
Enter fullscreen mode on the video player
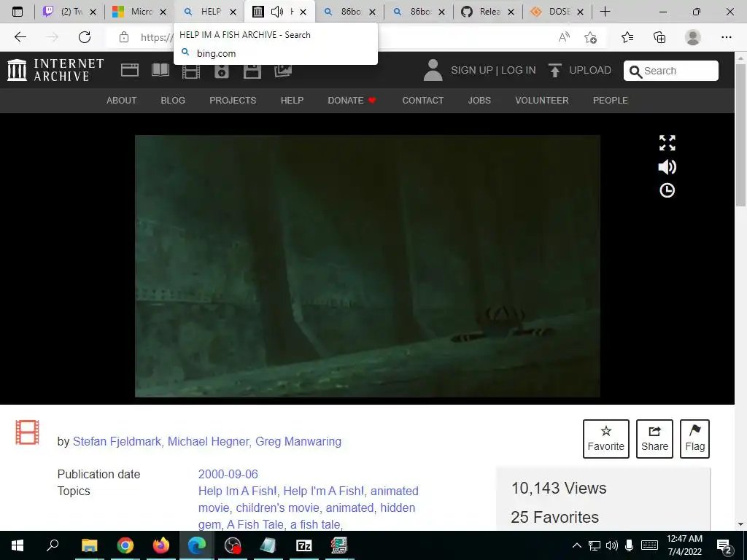[x=667, y=142]
